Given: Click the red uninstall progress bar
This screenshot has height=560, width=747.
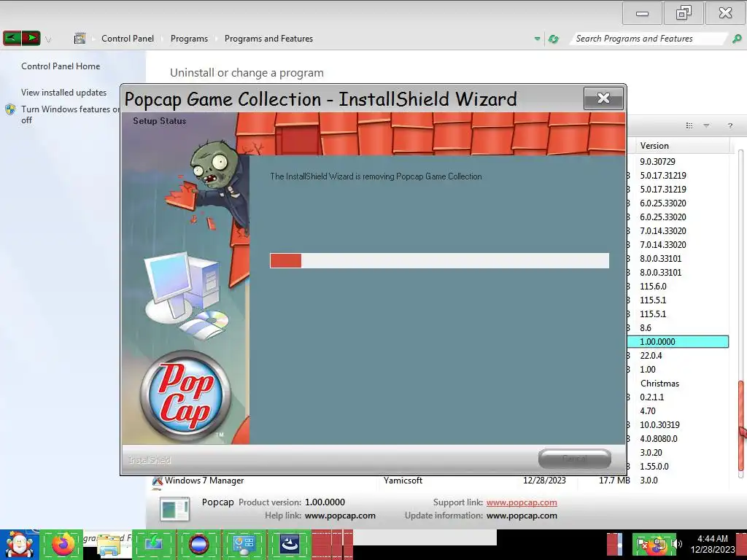Looking at the screenshot, I should (285, 260).
